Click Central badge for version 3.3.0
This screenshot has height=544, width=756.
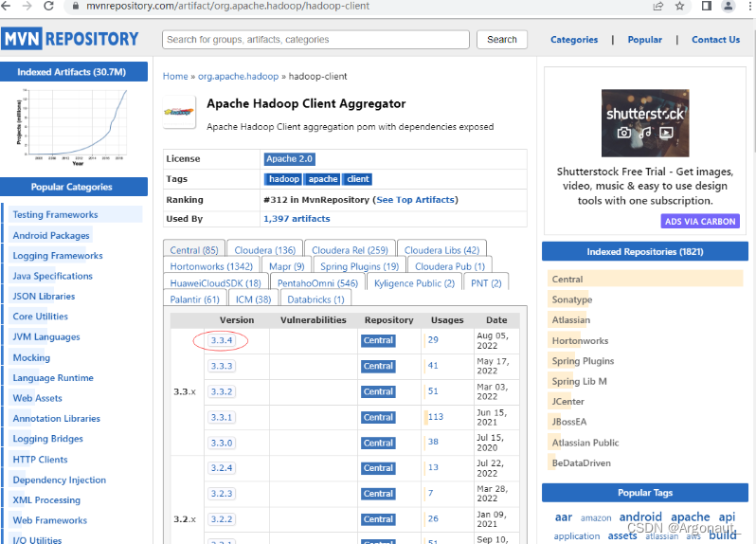[378, 443]
